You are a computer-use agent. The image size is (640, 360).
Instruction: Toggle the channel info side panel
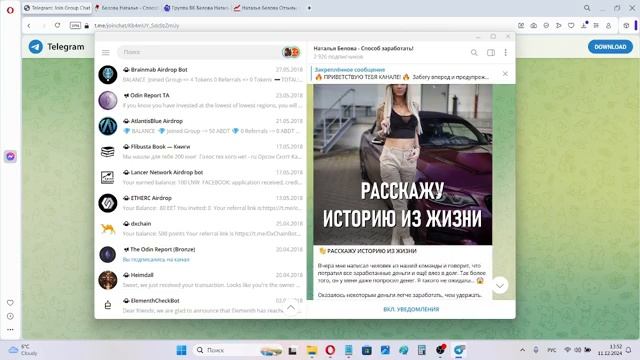[491, 52]
